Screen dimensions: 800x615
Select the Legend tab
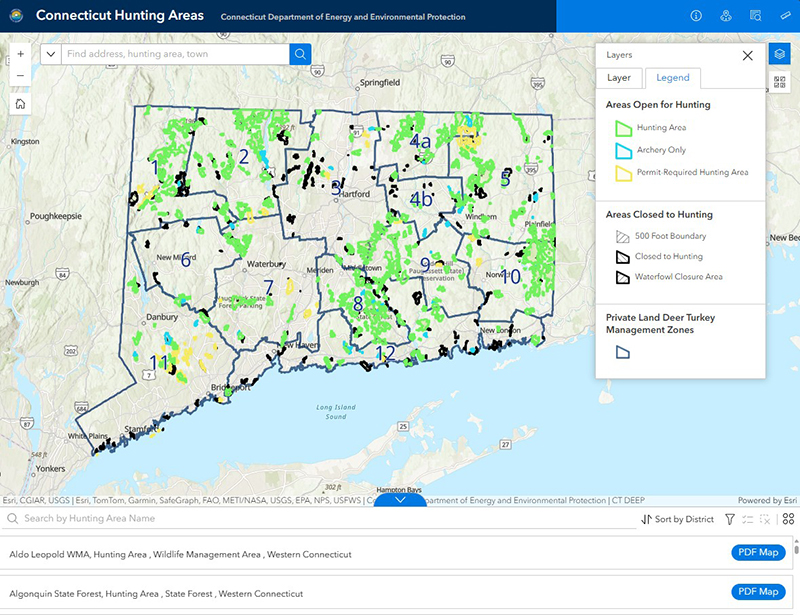click(673, 78)
